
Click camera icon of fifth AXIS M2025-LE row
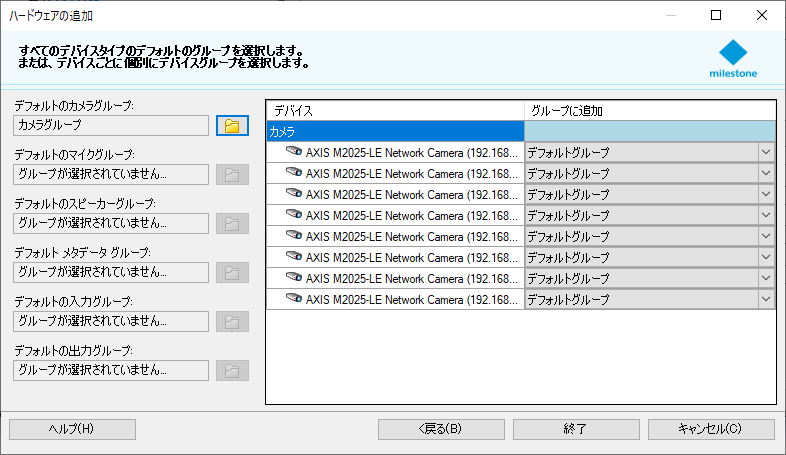[294, 236]
